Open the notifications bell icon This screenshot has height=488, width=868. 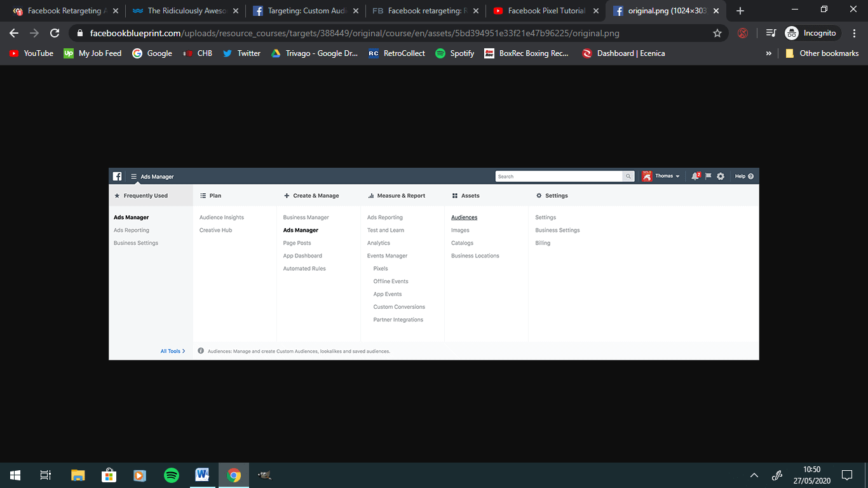(695, 176)
